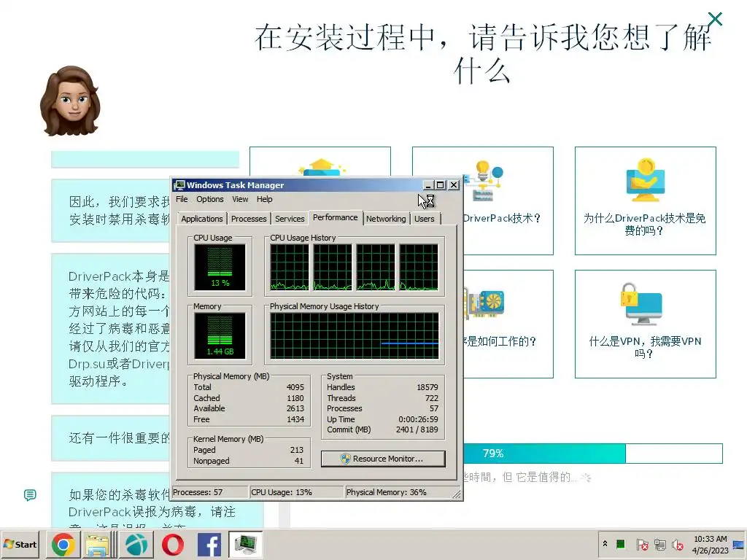
Task: Click the Total physical memory 4095
Action: (295, 387)
